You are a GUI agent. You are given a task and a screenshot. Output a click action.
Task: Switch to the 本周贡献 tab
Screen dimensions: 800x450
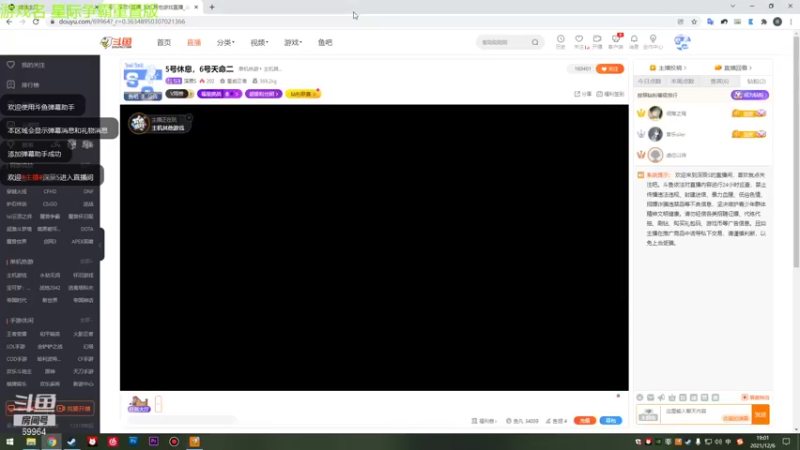point(683,81)
